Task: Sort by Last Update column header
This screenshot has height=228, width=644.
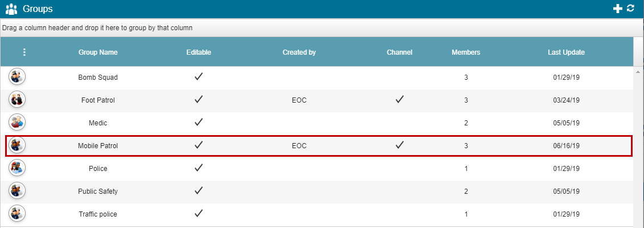Action: 567,52
